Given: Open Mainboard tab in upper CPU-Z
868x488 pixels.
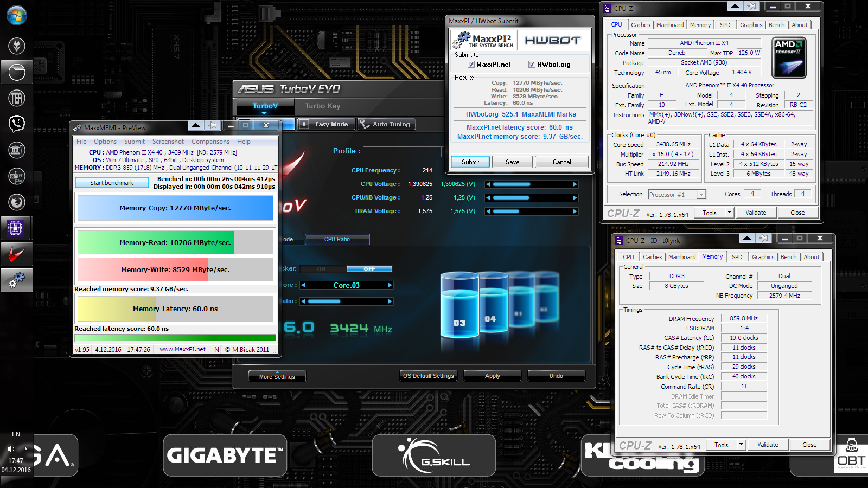Looking at the screenshot, I should pos(670,25).
